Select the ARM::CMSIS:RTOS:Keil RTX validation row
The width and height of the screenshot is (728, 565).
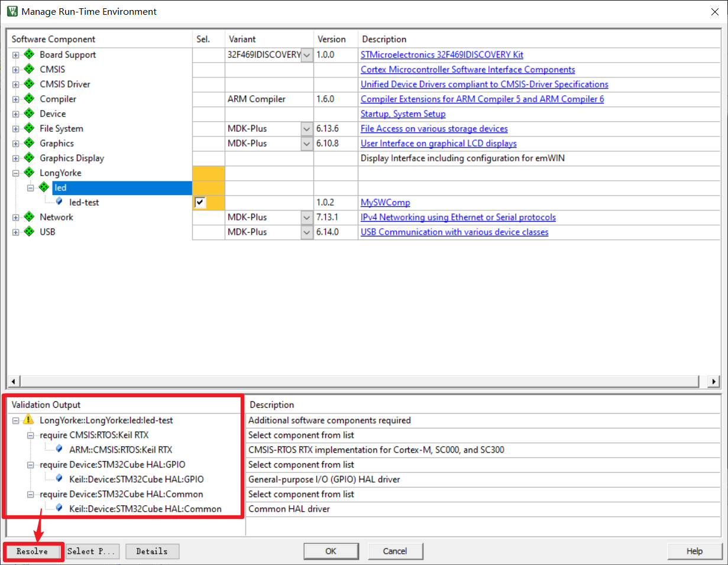[121, 450]
